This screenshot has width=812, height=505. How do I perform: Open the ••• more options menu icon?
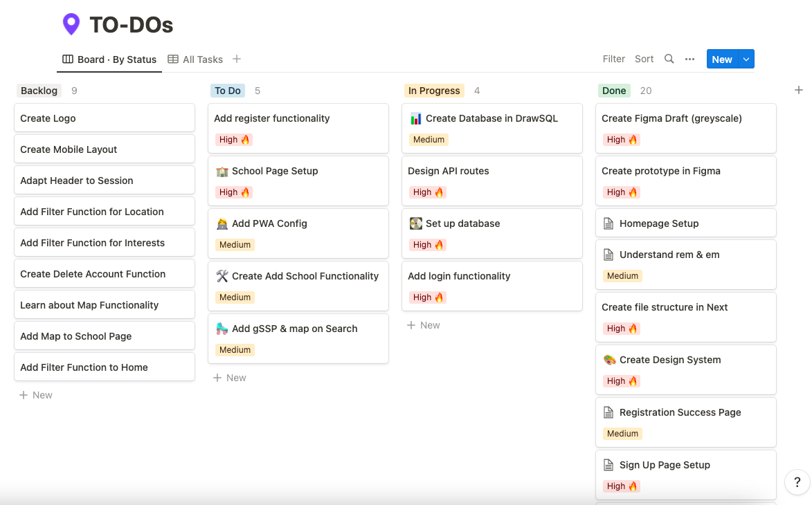click(689, 59)
